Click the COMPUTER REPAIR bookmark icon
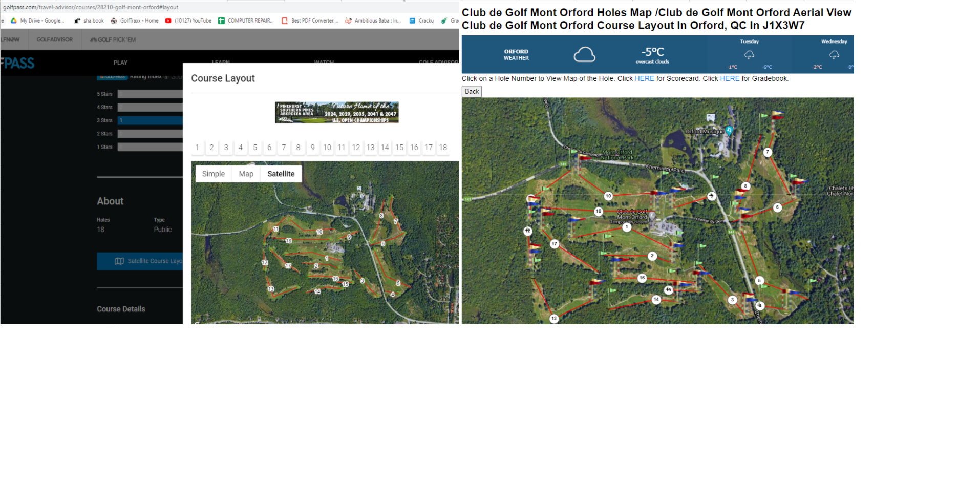This screenshot has height=479, width=980. (x=221, y=21)
